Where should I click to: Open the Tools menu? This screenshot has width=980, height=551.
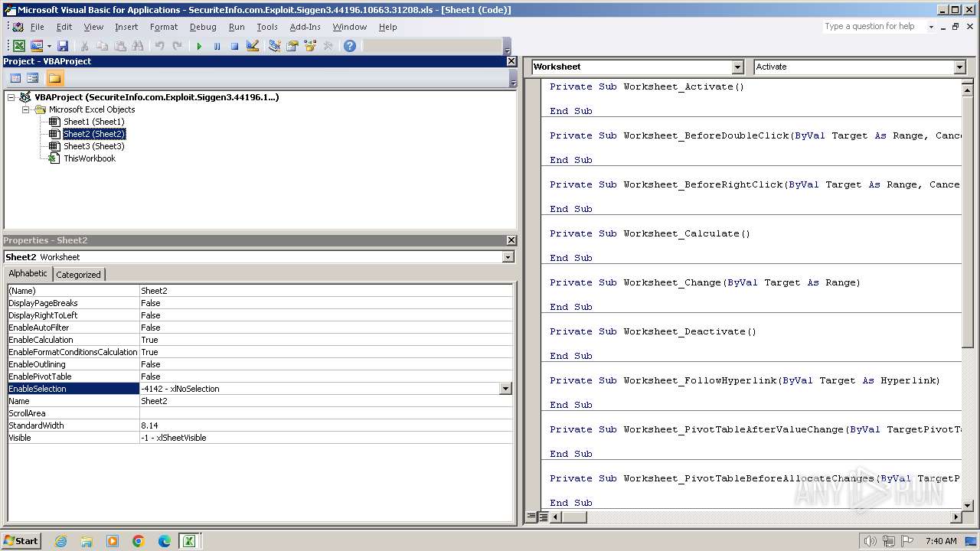267,27
